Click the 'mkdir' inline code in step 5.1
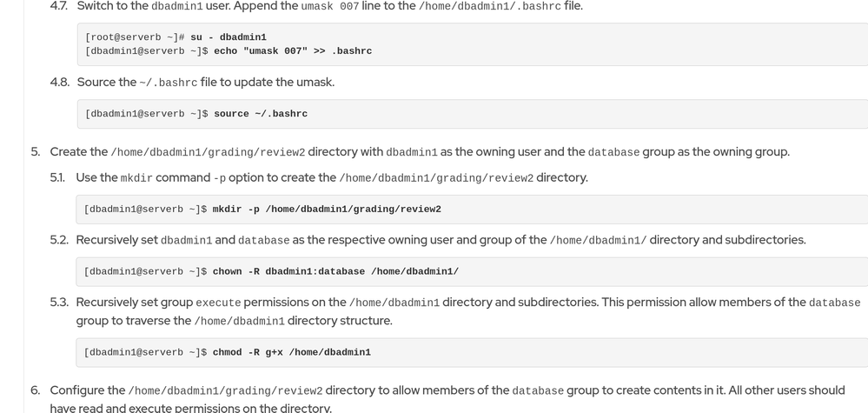This screenshot has width=868, height=413. pyautogui.click(x=136, y=178)
